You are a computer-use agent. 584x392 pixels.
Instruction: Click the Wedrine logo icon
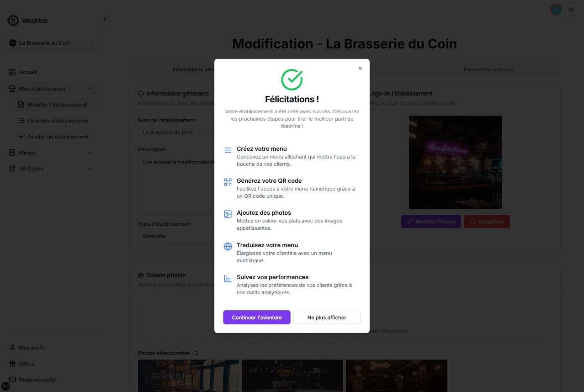(x=13, y=21)
